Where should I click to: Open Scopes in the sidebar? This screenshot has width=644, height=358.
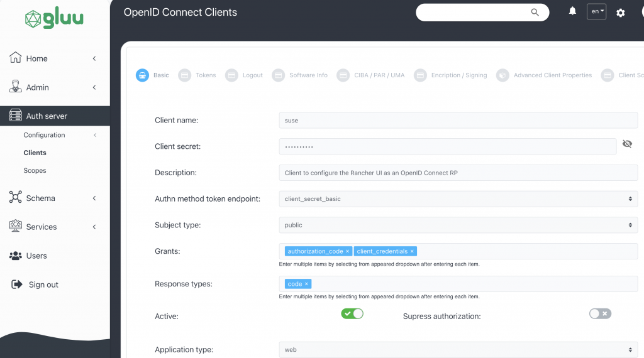tap(35, 170)
